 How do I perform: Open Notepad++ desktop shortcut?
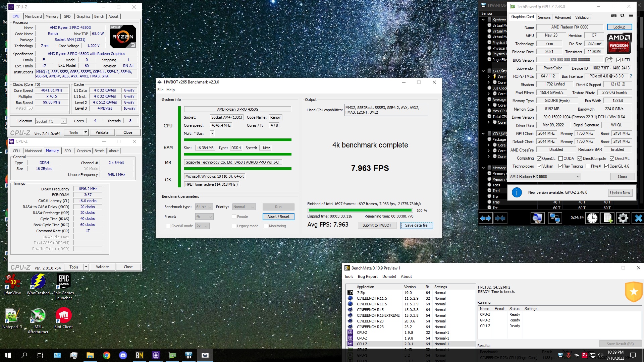(x=12, y=318)
